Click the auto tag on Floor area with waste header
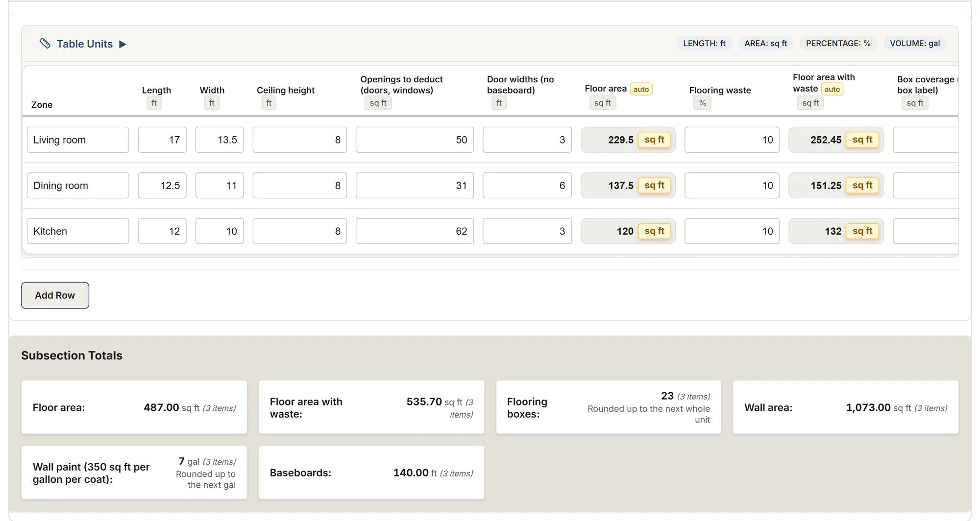Screen dimensions: 980x521 [x=832, y=89]
